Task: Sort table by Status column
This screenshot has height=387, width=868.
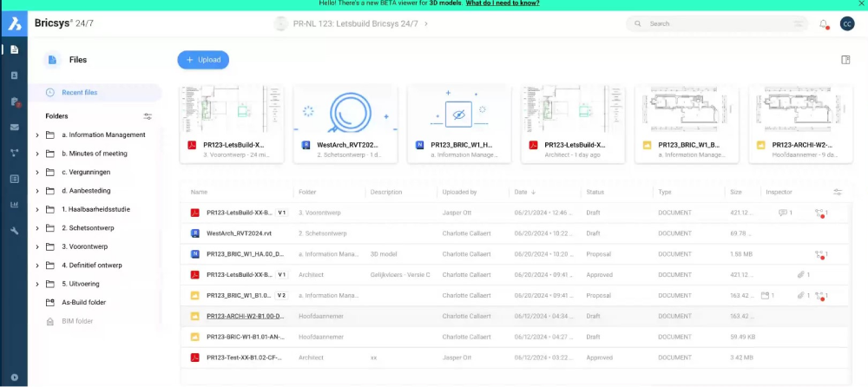Action: tap(595, 192)
